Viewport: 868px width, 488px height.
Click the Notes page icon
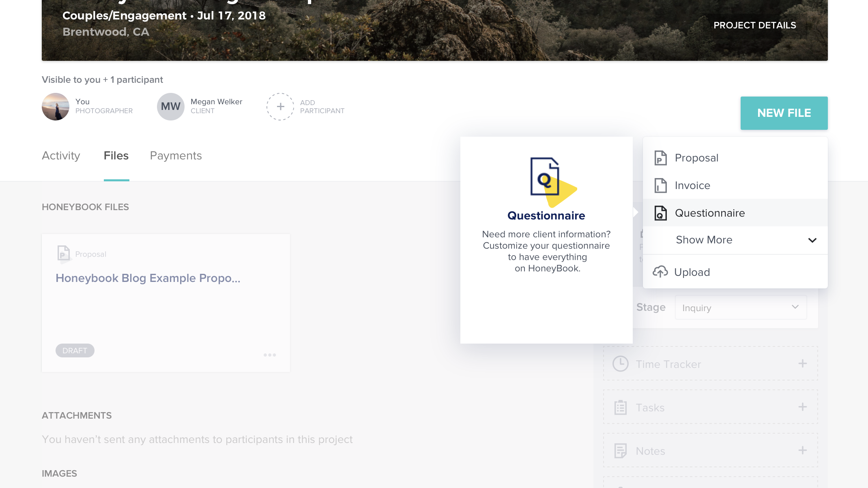[x=621, y=451]
